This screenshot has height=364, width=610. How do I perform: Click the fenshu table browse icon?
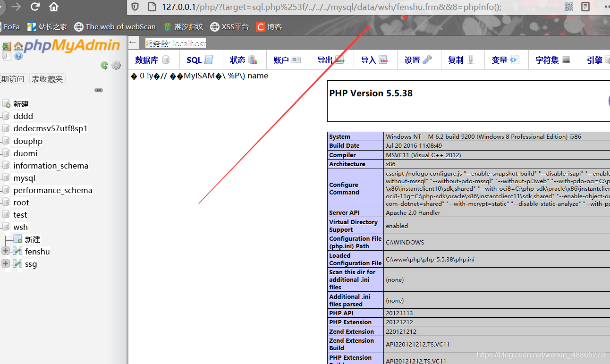click(17, 251)
